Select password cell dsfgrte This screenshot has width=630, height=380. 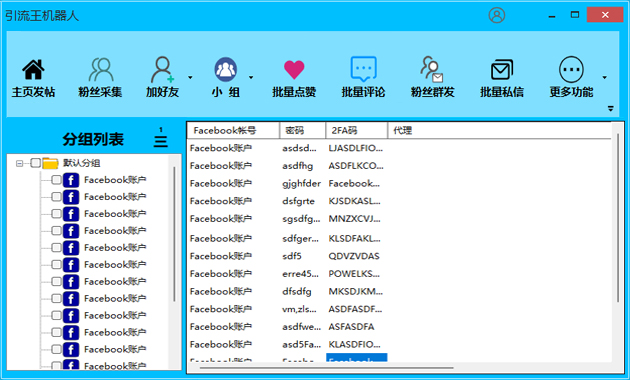tap(299, 201)
